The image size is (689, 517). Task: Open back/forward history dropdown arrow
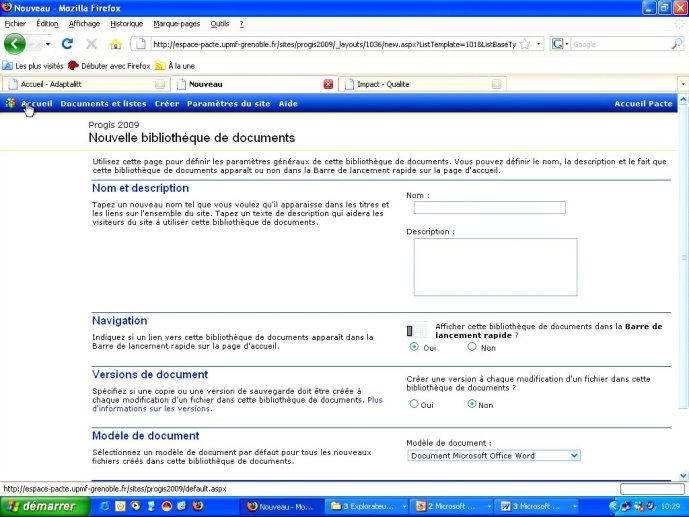(x=48, y=44)
